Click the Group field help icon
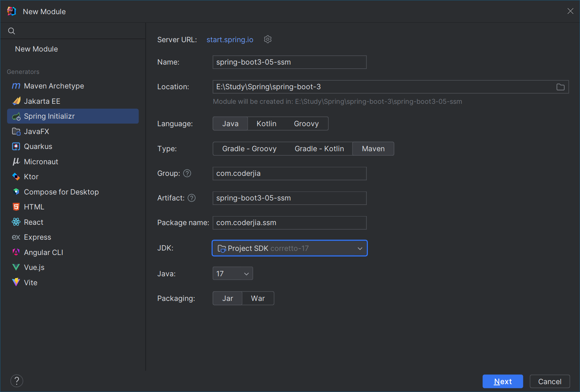Screen dimensions: 580x392 pos(187,173)
